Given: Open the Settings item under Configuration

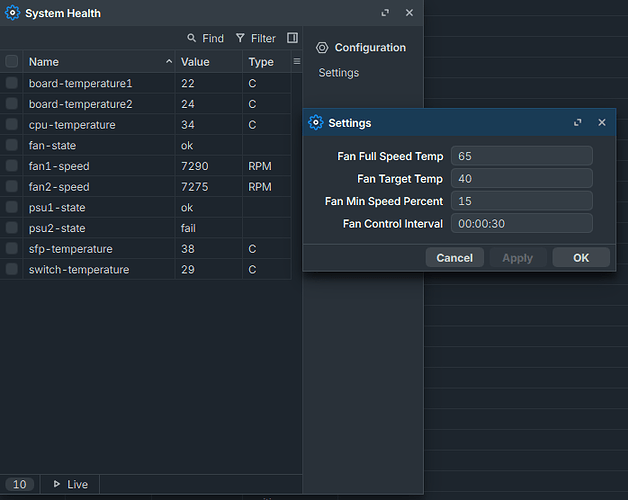Looking at the screenshot, I should click(339, 73).
